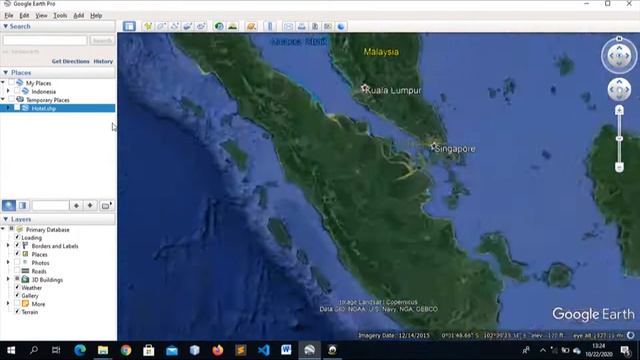Toggle the My Places checkbox
The width and height of the screenshot is (640, 360).
(x=11, y=83)
